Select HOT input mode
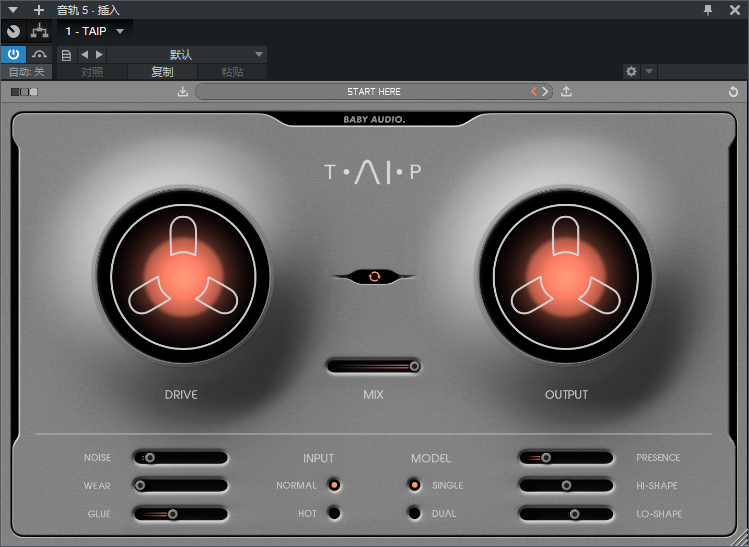The width and height of the screenshot is (749, 547). pos(334,513)
